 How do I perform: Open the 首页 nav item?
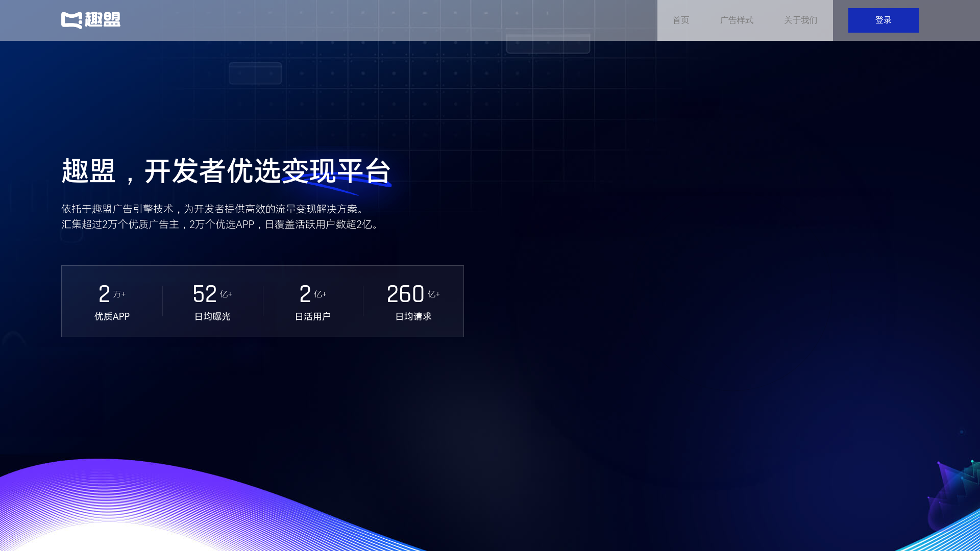pyautogui.click(x=681, y=20)
